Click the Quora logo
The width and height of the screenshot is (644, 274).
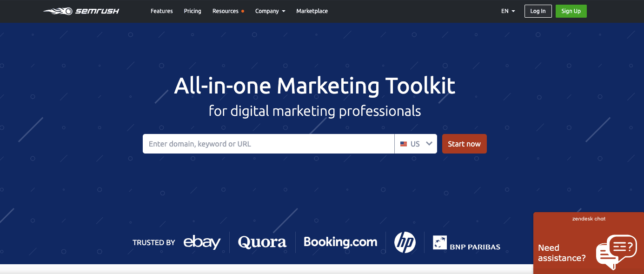pyautogui.click(x=262, y=242)
